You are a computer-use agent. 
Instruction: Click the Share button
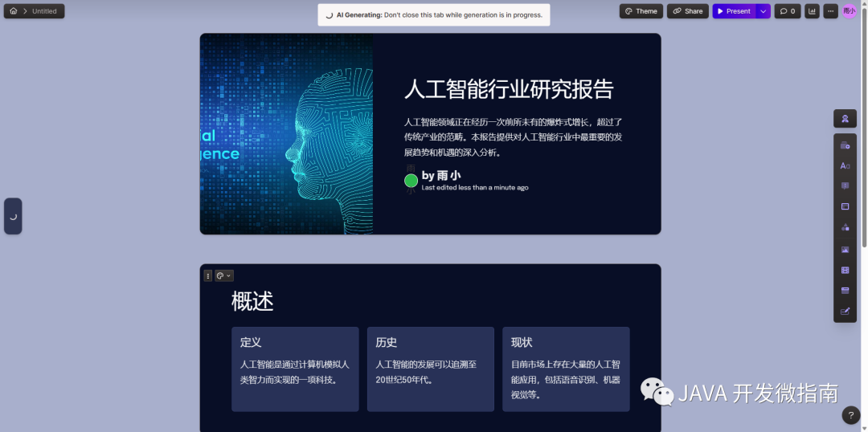point(687,11)
